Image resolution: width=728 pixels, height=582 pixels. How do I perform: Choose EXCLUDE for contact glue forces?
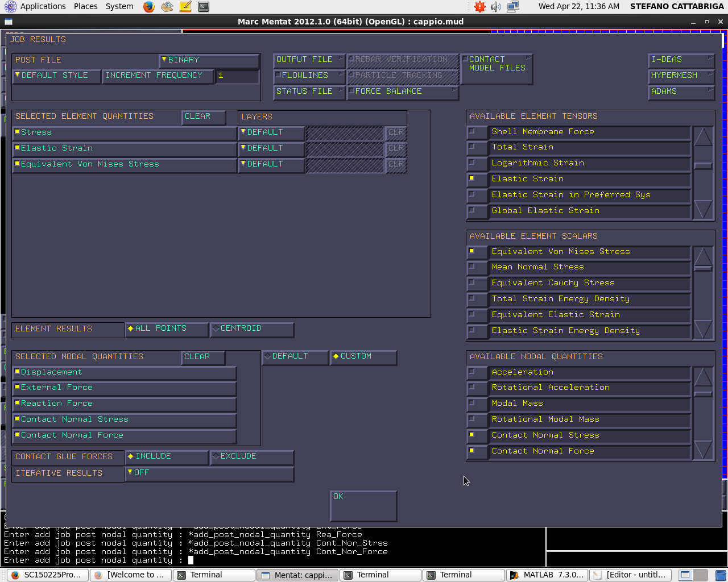click(252, 457)
